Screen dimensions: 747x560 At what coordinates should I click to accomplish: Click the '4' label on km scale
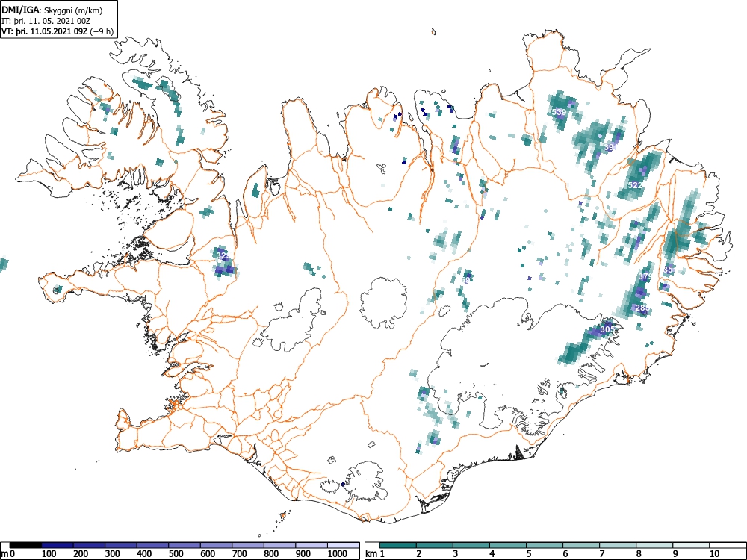(x=492, y=554)
